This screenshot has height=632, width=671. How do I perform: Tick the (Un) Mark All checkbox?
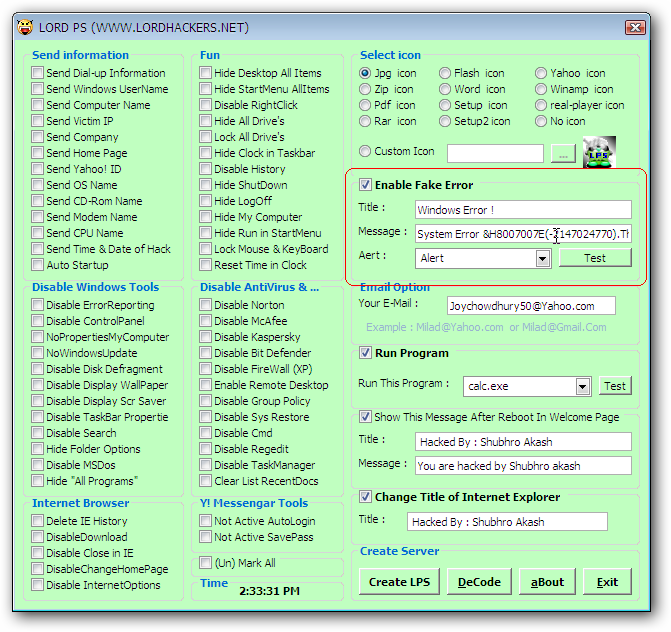(x=205, y=563)
